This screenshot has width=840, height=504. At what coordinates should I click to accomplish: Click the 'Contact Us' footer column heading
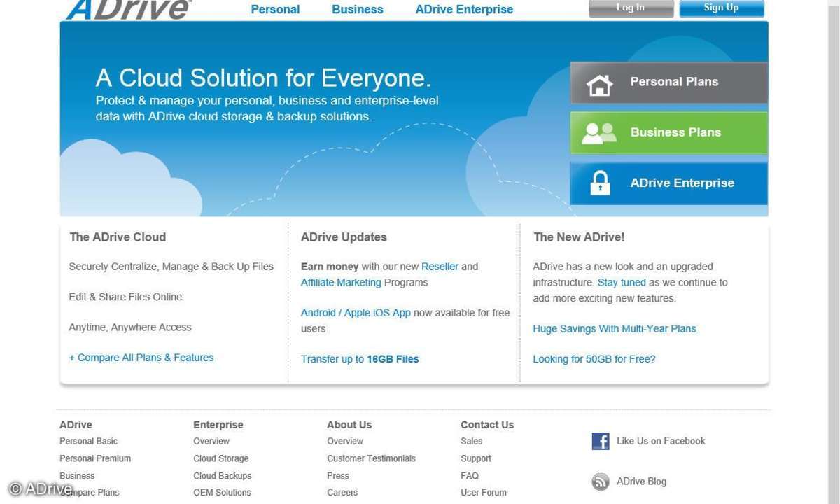point(487,425)
